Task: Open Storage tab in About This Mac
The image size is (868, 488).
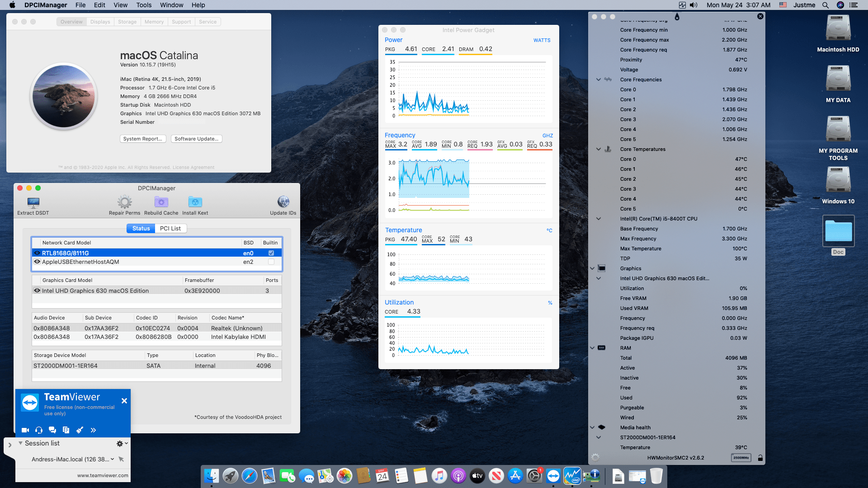Action: 127,22
